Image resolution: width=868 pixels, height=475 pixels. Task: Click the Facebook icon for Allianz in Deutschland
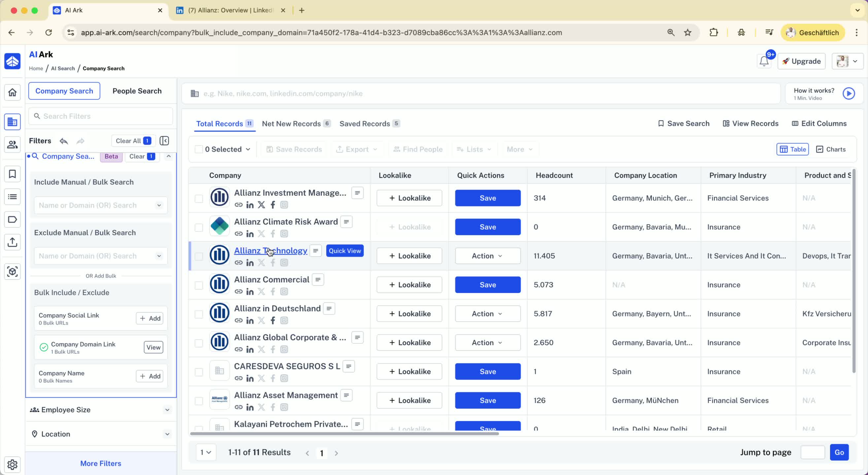coord(273,320)
